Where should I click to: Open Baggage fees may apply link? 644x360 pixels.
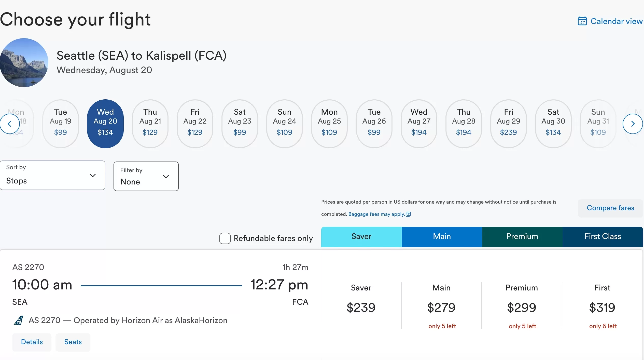pos(376,214)
